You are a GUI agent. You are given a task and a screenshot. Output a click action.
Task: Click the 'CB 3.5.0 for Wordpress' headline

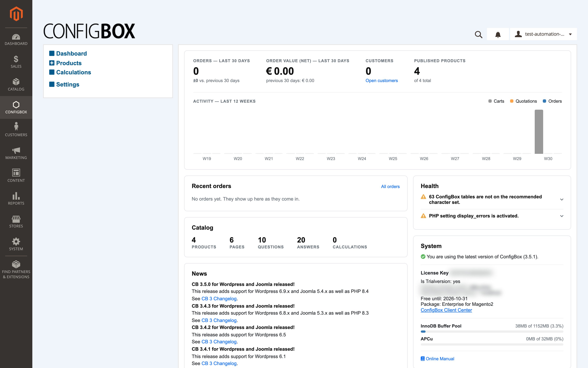click(x=243, y=284)
